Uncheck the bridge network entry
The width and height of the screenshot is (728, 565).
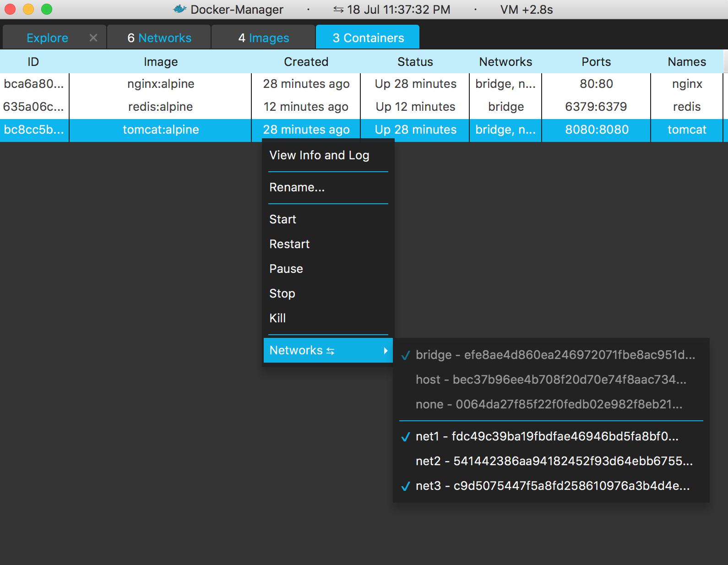551,355
